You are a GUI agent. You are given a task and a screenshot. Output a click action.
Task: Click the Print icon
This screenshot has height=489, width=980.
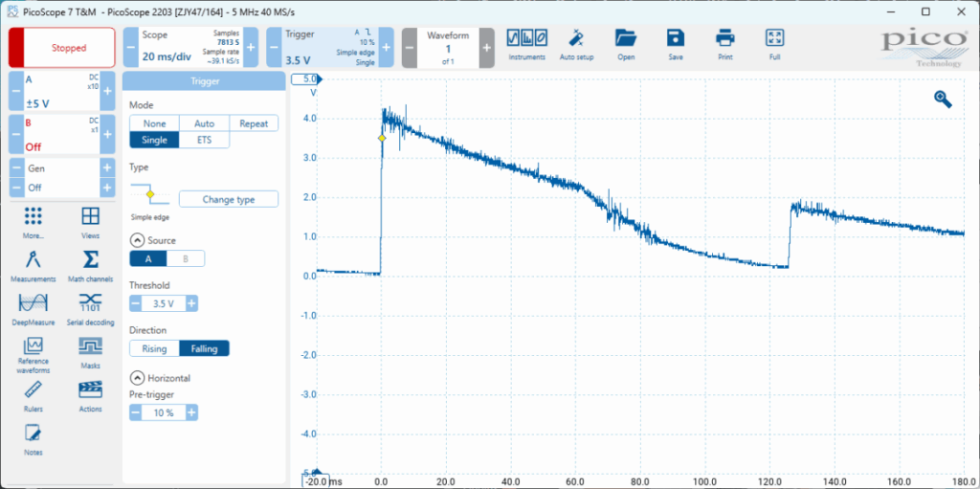pos(724,38)
